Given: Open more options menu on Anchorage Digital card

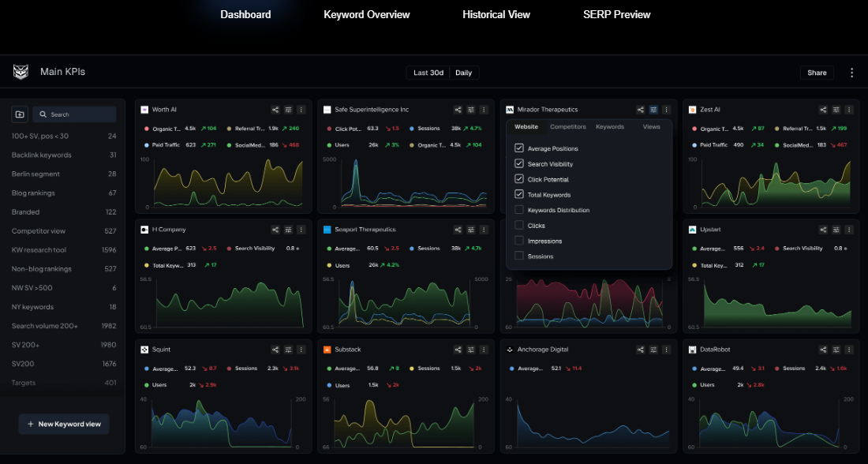Looking at the screenshot, I should tap(666, 350).
